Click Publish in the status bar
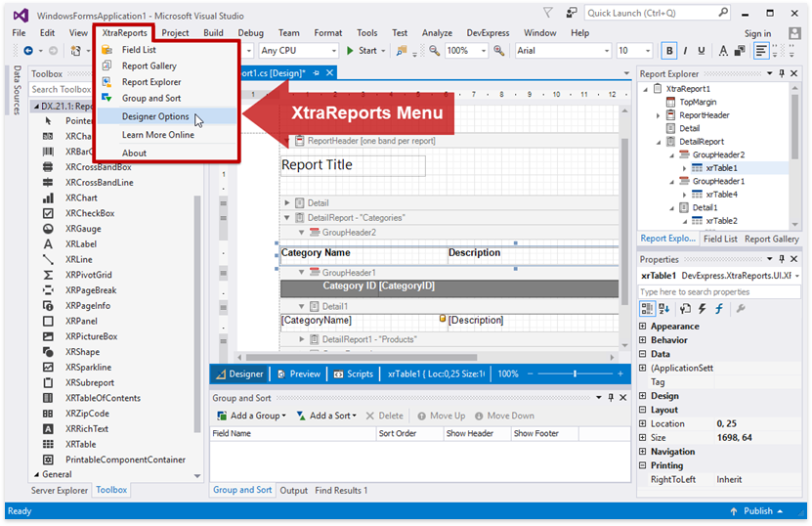812x526 pixels. coord(757,511)
